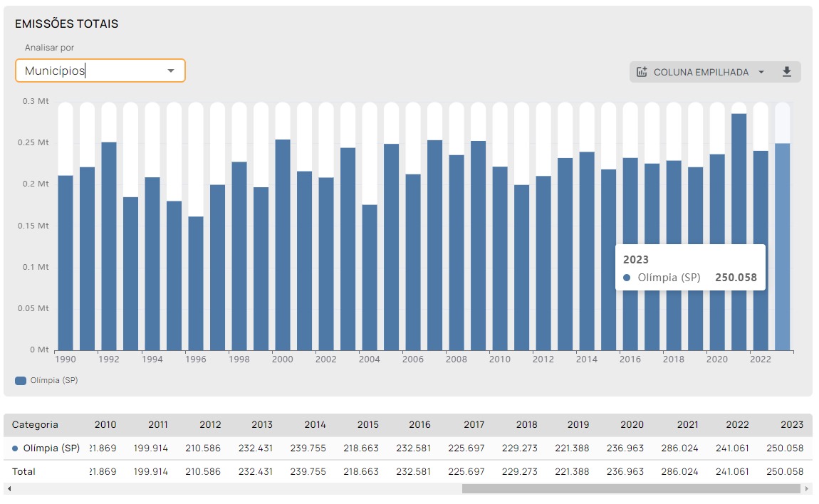
Task: Click the Olímpia (SP) table row label
Action: coord(51,448)
